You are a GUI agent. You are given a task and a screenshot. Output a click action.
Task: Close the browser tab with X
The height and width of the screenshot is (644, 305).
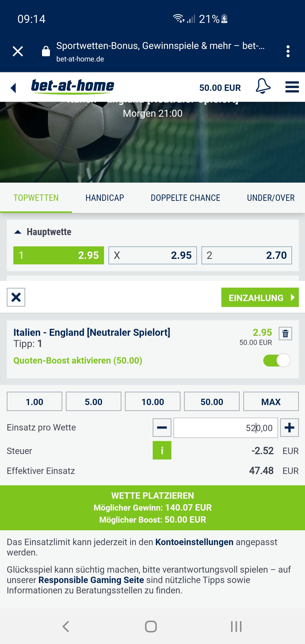pos(18,51)
